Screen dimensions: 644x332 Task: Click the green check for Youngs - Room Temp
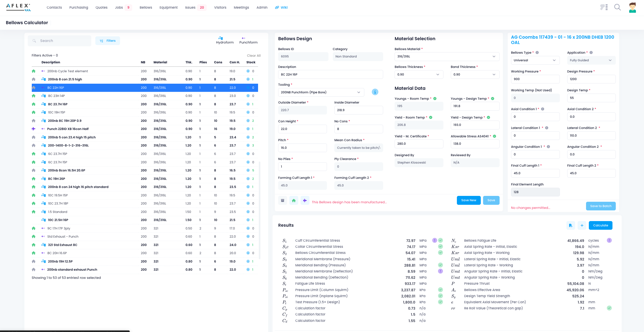(435, 99)
